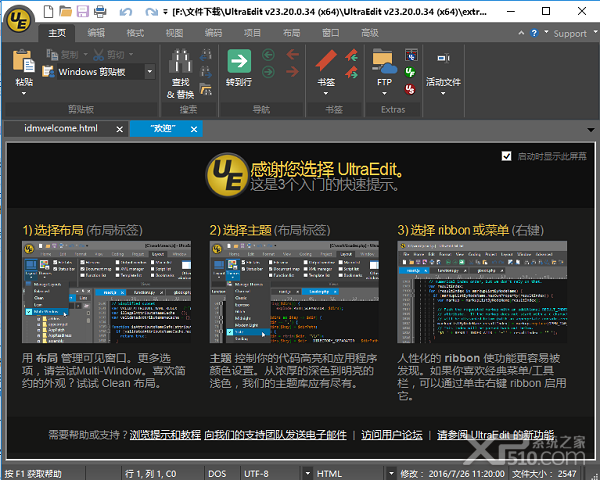
Task: Switch to the 主页 ribbon tab
Action: coord(57,33)
